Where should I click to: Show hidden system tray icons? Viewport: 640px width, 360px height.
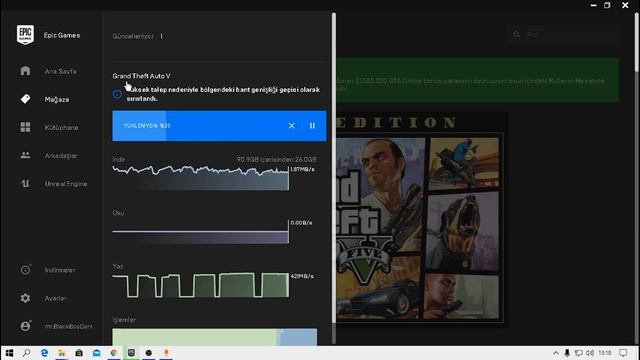point(556,353)
